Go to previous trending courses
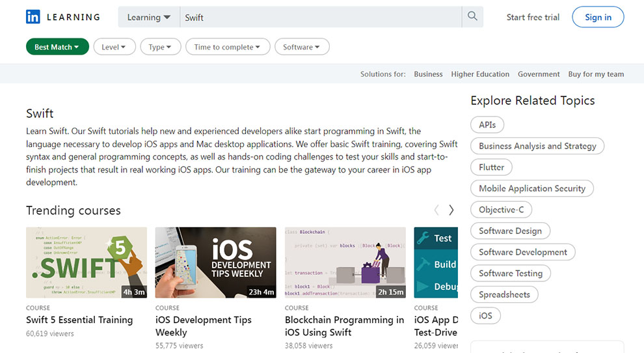Screen dimensions: 644x353 [x=436, y=210]
